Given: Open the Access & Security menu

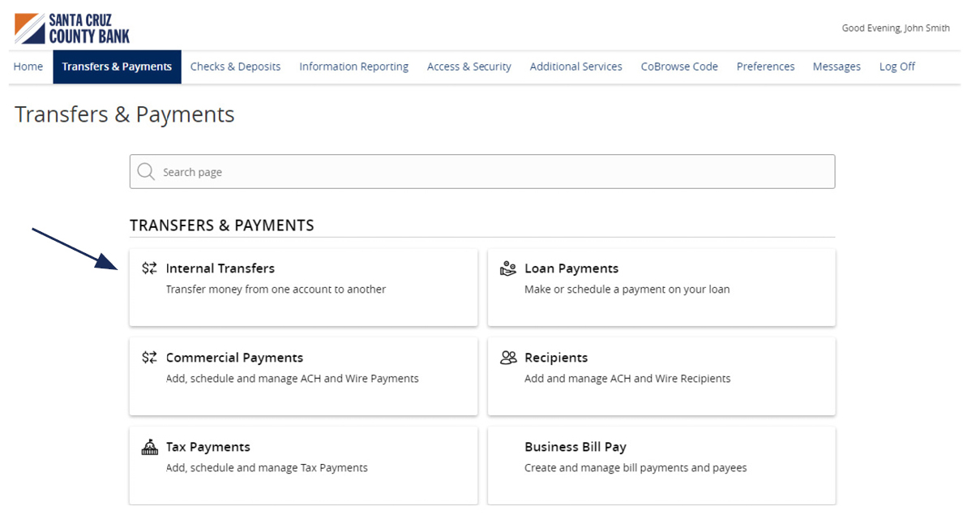Looking at the screenshot, I should coord(469,67).
